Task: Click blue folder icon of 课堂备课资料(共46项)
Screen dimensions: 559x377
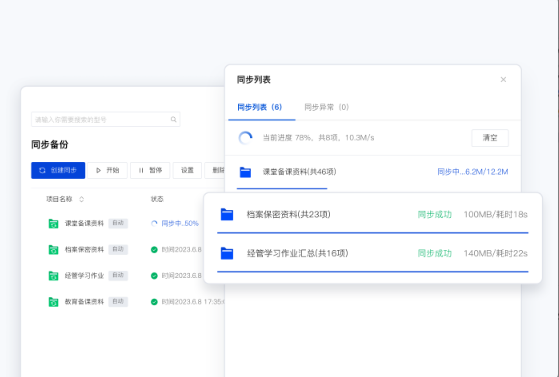Action: (245, 172)
